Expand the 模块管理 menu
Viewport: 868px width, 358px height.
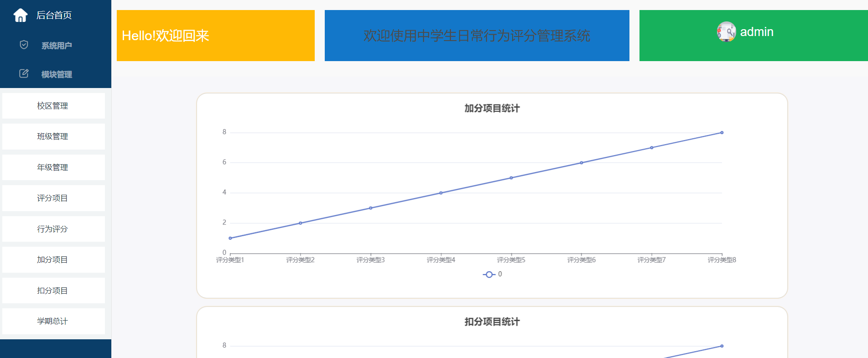(56, 74)
